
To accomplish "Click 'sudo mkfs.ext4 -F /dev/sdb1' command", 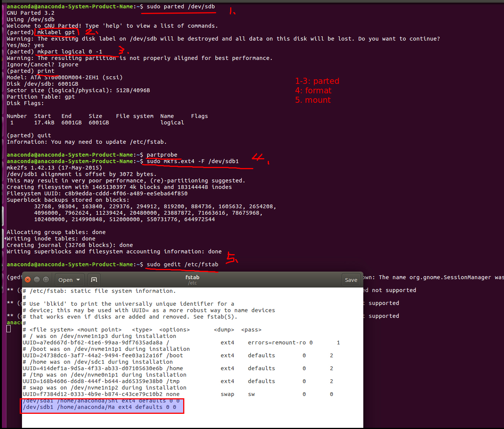I will pyautogui.click(x=193, y=161).
